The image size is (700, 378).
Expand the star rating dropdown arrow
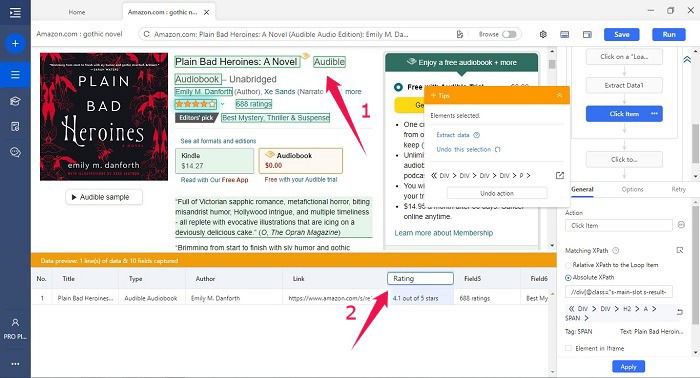(x=222, y=104)
